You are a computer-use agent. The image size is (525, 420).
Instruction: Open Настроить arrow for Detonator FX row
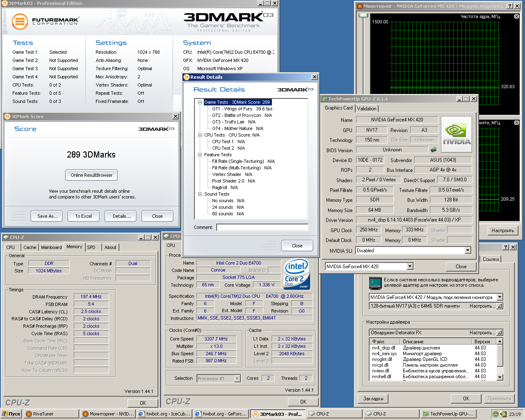(499, 333)
